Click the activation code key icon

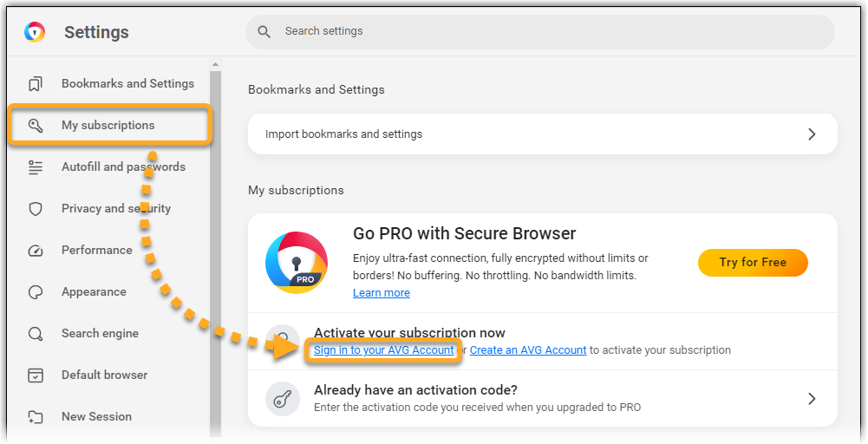tap(283, 399)
